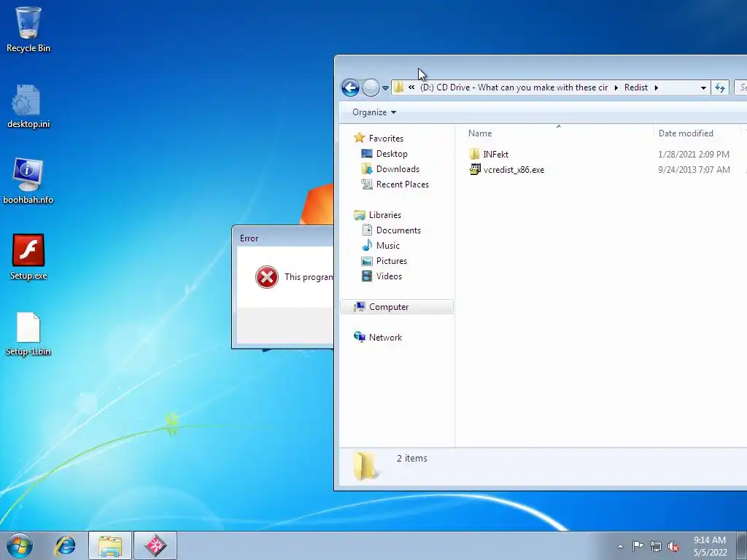Image resolution: width=747 pixels, height=560 pixels.
Task: Sort by the Date modified column header
Action: [x=686, y=133]
